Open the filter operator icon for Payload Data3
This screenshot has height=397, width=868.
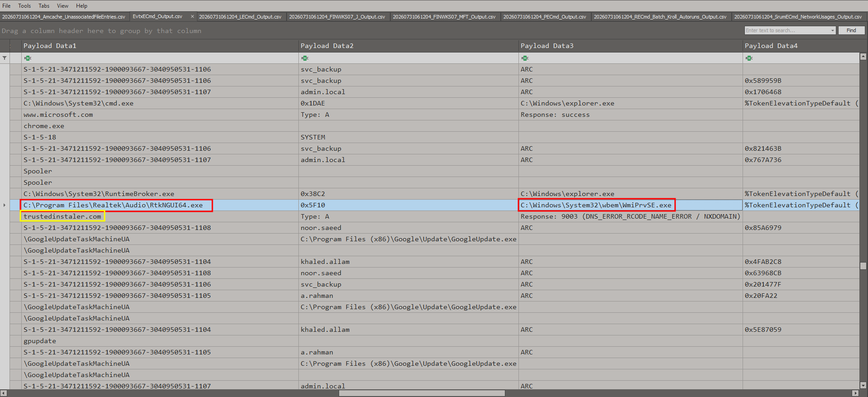[525, 58]
